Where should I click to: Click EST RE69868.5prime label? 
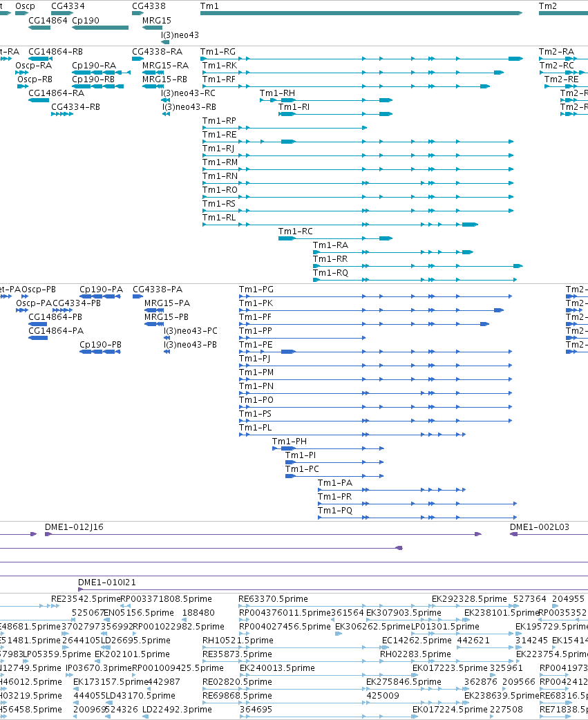click(237, 695)
